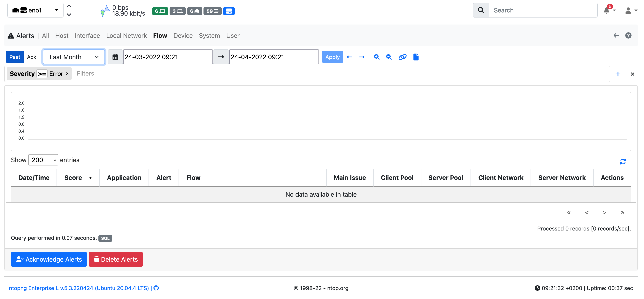The width and height of the screenshot is (644, 299).
Task: Go back using the left arrow icon
Action: pos(616,36)
